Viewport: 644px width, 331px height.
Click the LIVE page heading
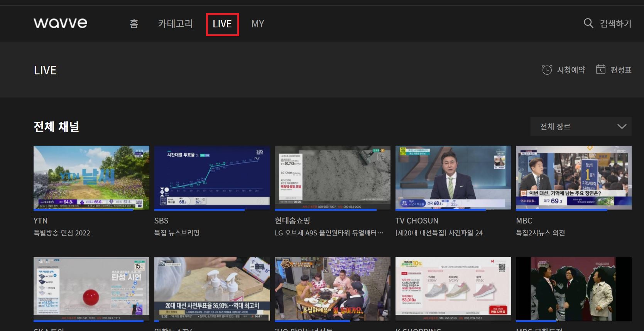coord(45,70)
